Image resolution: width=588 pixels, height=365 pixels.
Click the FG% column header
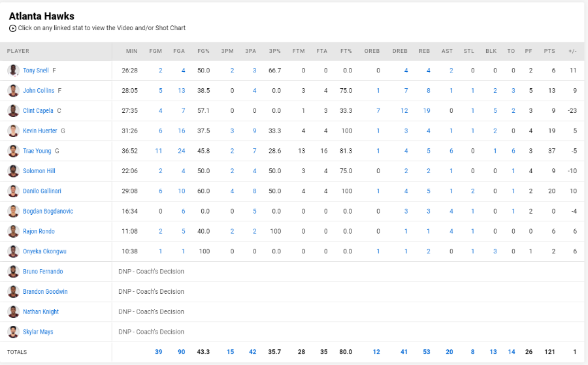[x=203, y=51]
